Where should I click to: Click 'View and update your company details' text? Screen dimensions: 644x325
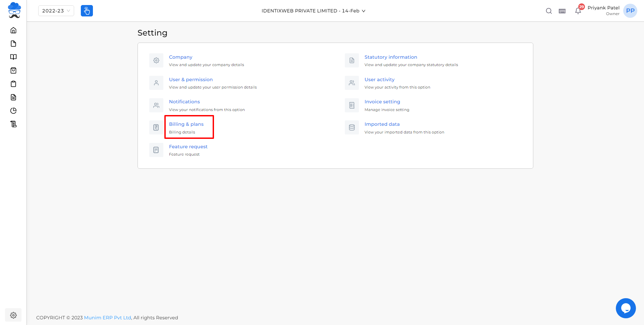click(207, 65)
